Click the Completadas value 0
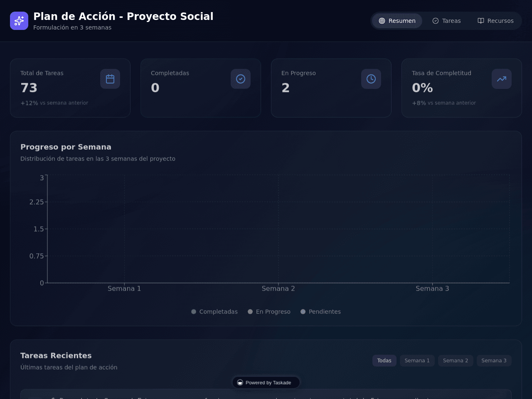This screenshot has width=532, height=399. [155, 88]
